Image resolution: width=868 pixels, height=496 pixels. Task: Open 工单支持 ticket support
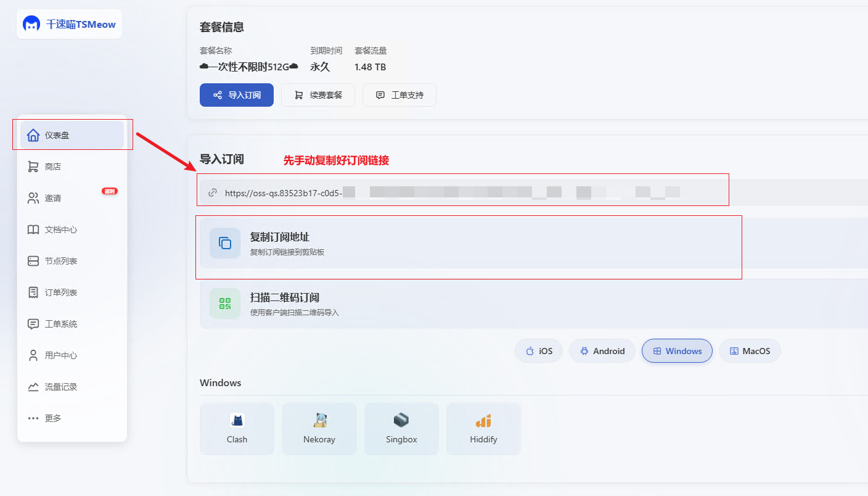tap(399, 95)
